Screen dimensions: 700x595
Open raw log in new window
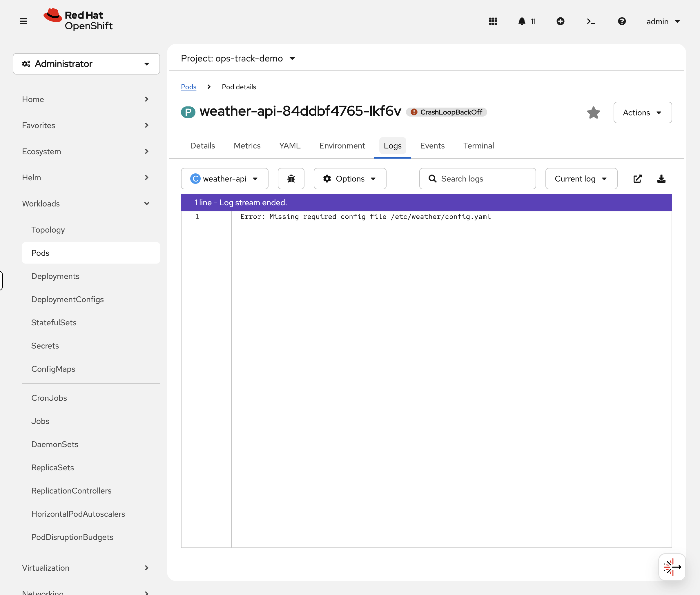click(637, 178)
